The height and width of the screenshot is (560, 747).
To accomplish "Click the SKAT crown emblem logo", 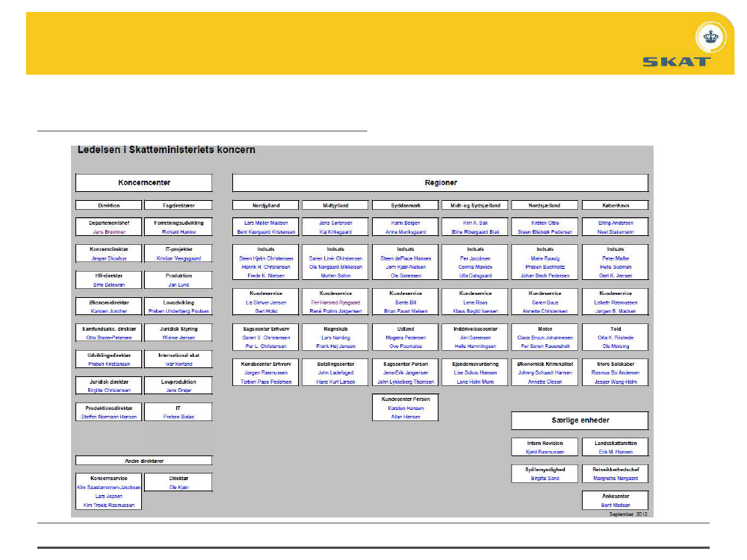I will pos(710,37).
